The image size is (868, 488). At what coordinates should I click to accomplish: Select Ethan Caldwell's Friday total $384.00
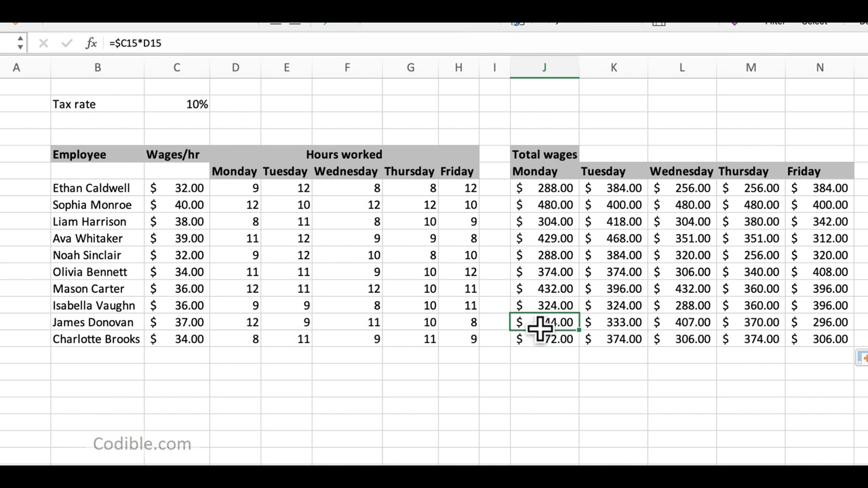[820, 188]
